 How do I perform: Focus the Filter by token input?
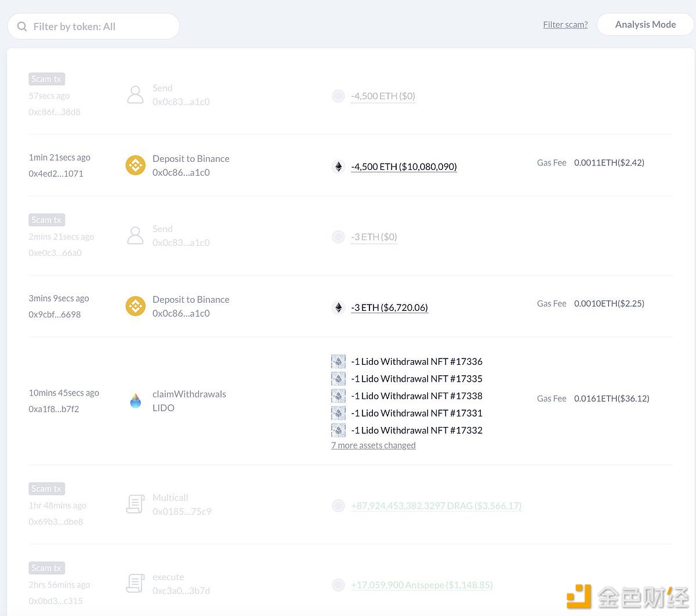tap(101, 27)
